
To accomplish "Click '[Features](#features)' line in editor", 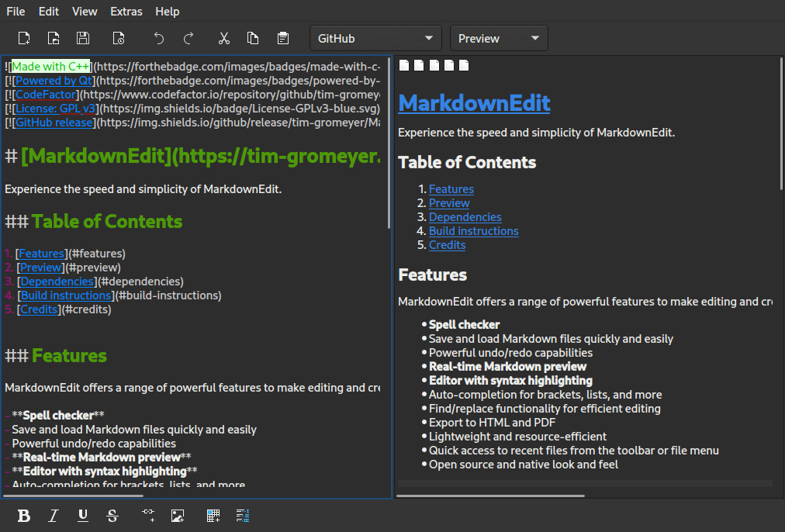I will click(65, 254).
